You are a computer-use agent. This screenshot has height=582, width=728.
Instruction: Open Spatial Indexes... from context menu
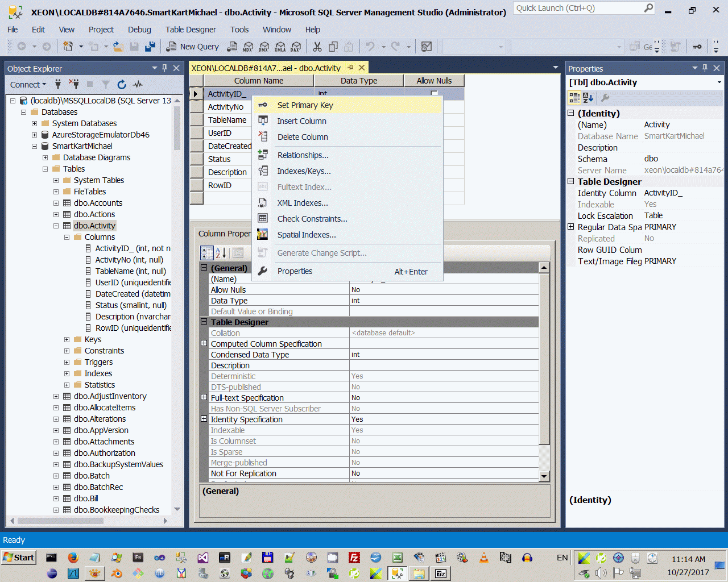(x=348, y=235)
